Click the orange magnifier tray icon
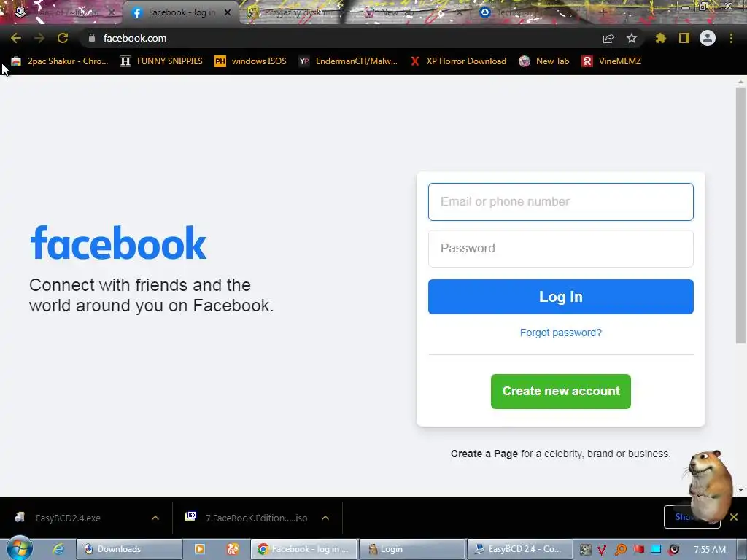747x560 pixels. pos(621,550)
